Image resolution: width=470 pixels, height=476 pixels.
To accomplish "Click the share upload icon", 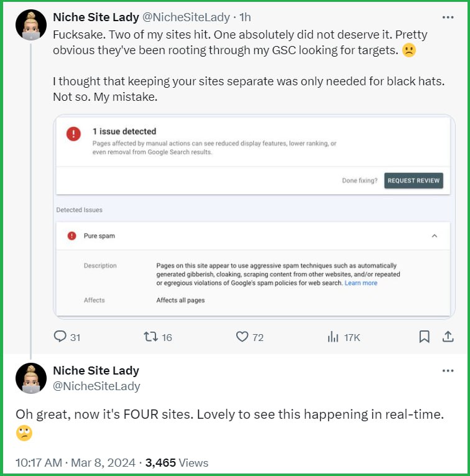I will click(x=448, y=337).
